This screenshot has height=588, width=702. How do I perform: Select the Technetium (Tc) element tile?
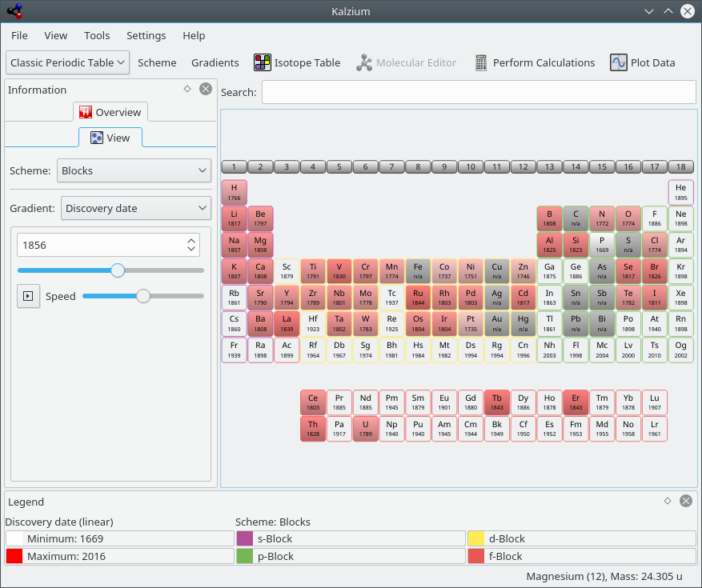pos(391,298)
